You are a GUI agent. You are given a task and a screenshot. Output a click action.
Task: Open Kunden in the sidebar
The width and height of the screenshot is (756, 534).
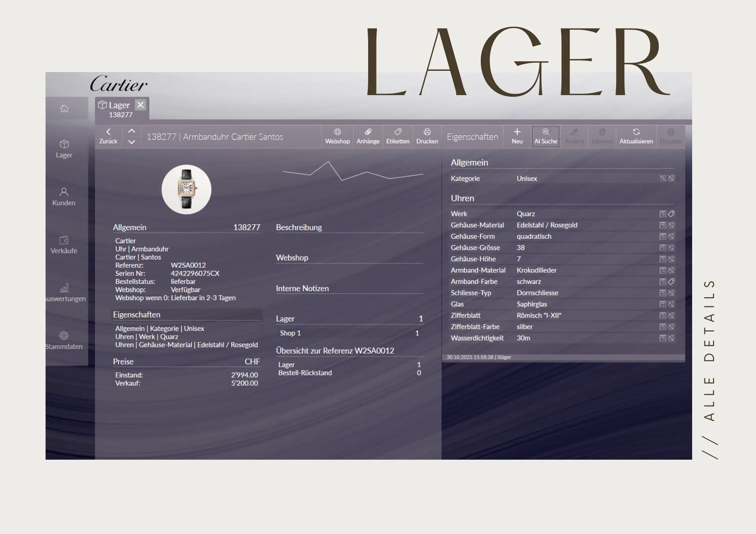click(x=64, y=197)
